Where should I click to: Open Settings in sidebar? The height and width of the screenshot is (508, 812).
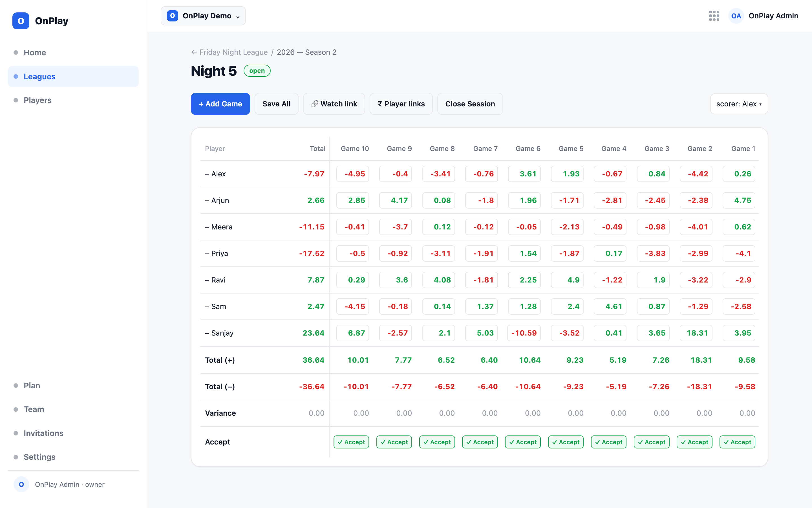click(73, 457)
